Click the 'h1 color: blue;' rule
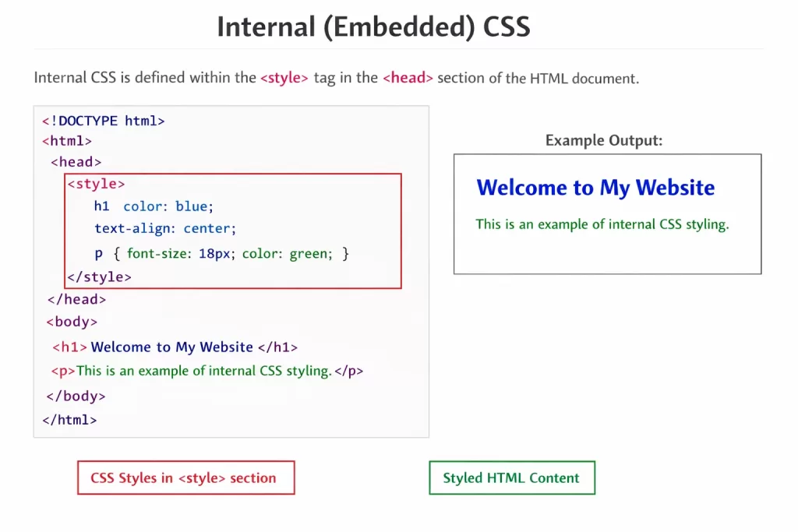This screenshot has width=798, height=532. (154, 206)
